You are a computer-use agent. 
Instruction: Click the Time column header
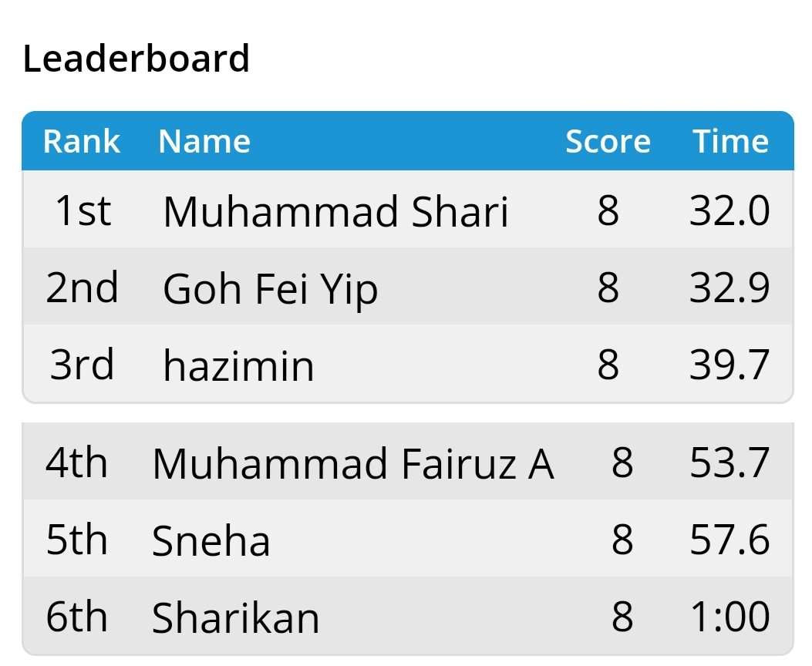pyautogui.click(x=731, y=141)
